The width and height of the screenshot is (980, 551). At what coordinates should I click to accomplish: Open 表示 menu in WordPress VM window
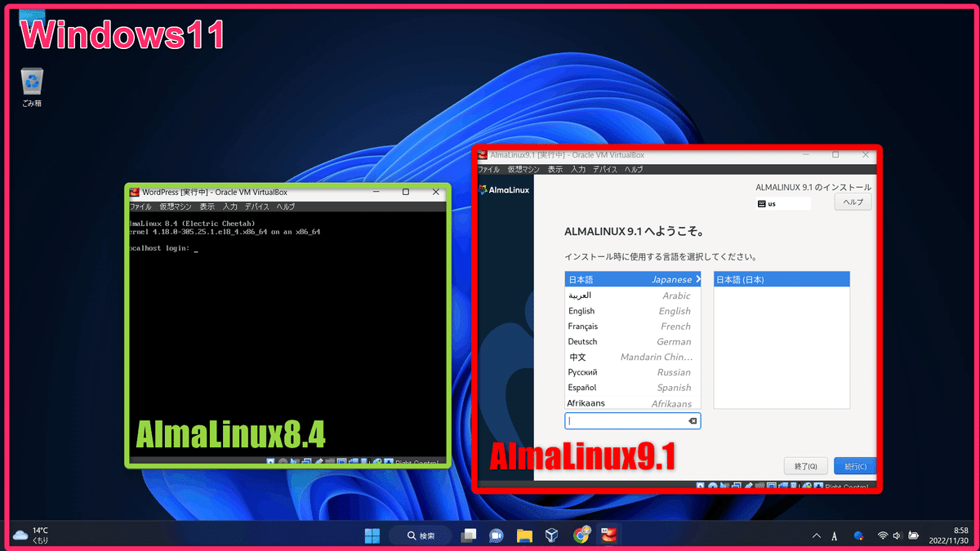click(x=207, y=207)
